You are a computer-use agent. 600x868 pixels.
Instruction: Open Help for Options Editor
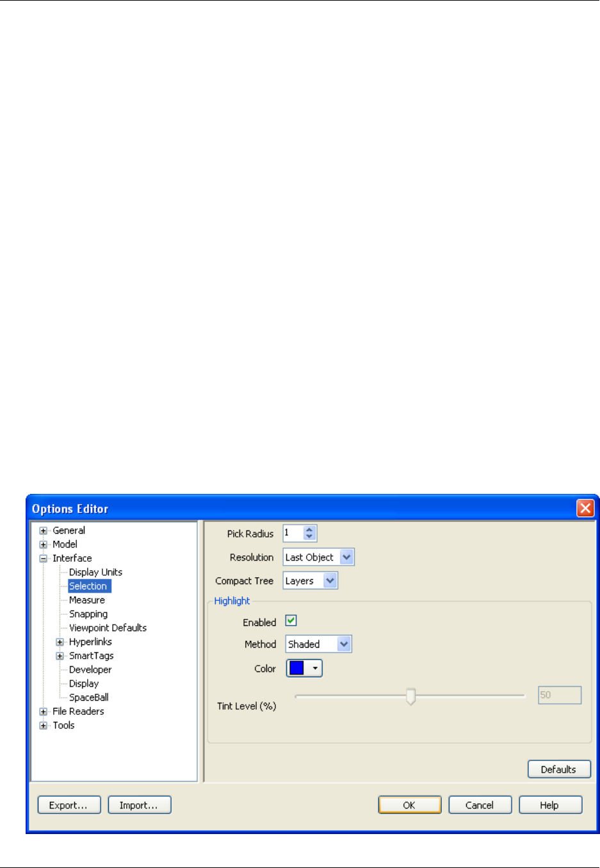[x=551, y=805]
